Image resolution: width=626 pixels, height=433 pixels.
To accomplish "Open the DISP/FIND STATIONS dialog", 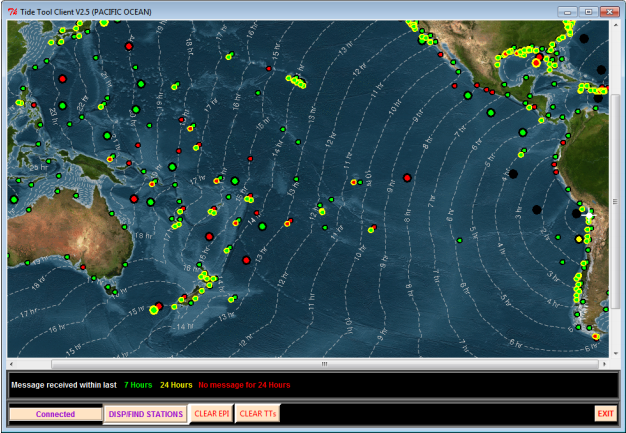I will point(146,414).
